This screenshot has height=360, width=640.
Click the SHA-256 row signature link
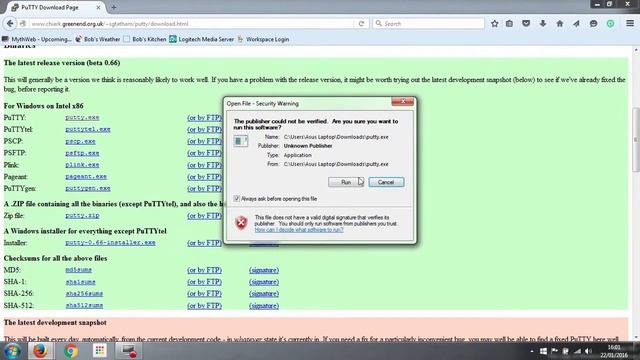click(264, 294)
